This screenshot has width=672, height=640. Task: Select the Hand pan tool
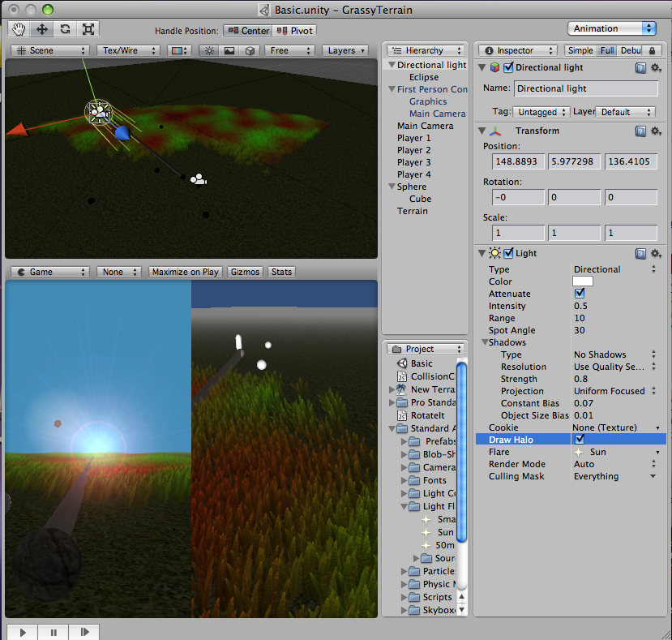click(19, 28)
